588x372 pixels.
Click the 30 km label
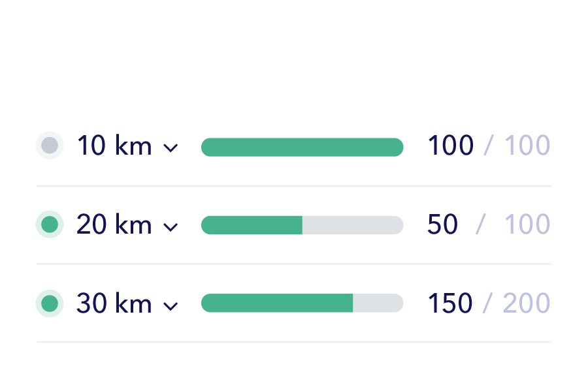(114, 303)
